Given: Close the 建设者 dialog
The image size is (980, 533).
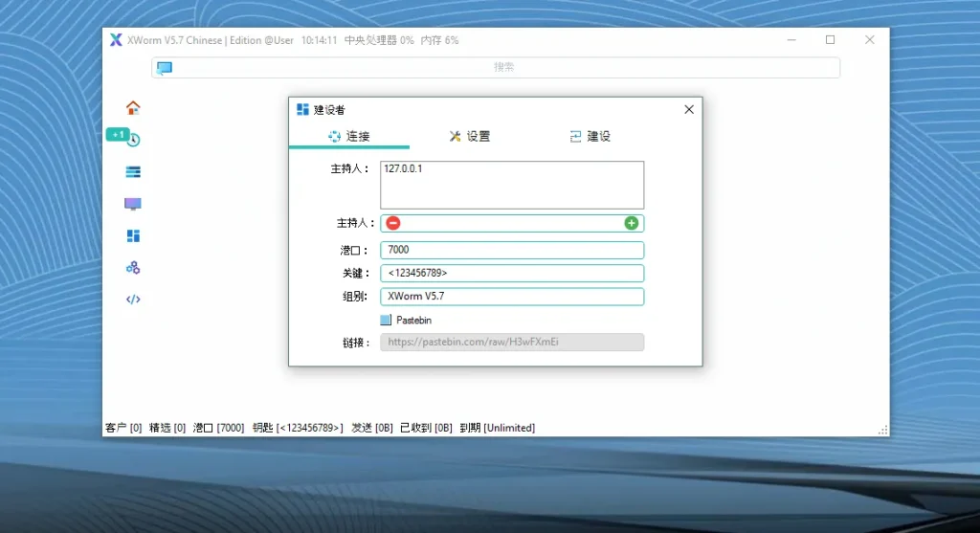Looking at the screenshot, I should point(689,110).
